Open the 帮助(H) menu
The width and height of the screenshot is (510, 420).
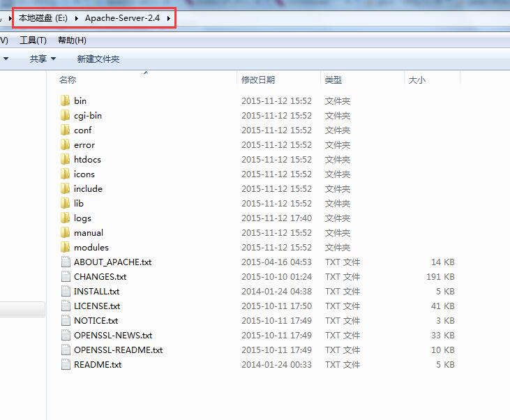(72, 40)
